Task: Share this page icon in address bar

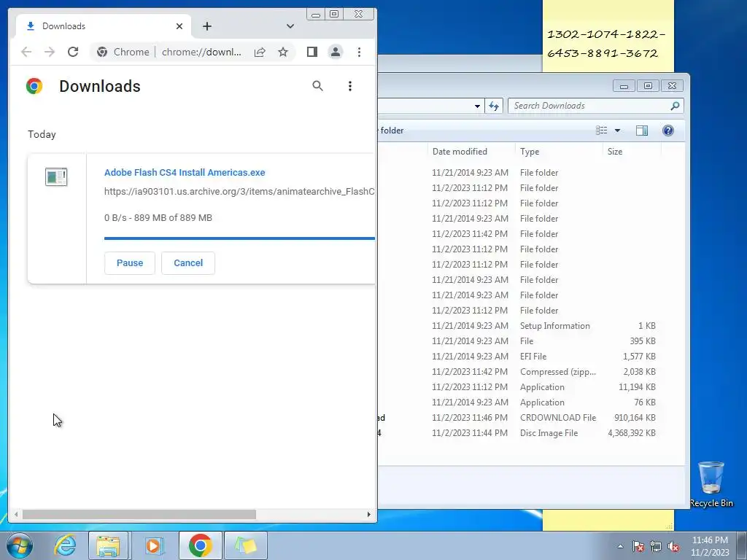Action: click(x=260, y=52)
